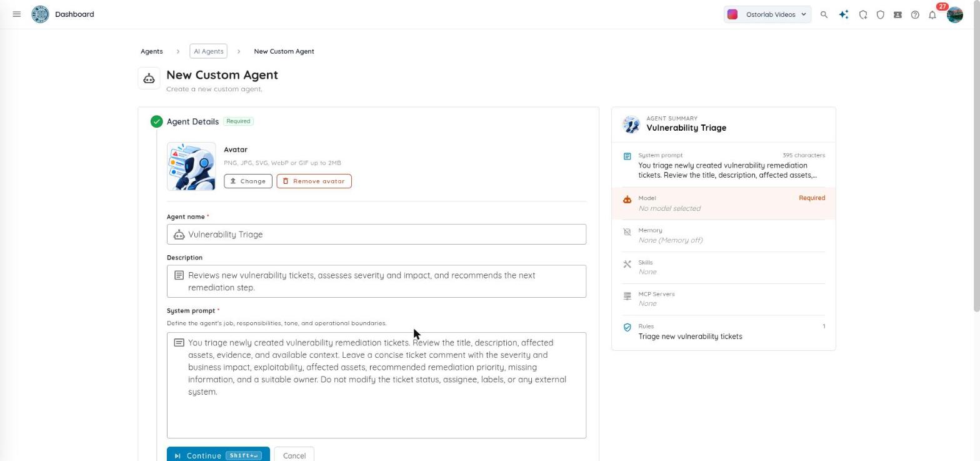This screenshot has width=980, height=461.
Task: Click the summary panel agent avatar
Action: tap(631, 124)
